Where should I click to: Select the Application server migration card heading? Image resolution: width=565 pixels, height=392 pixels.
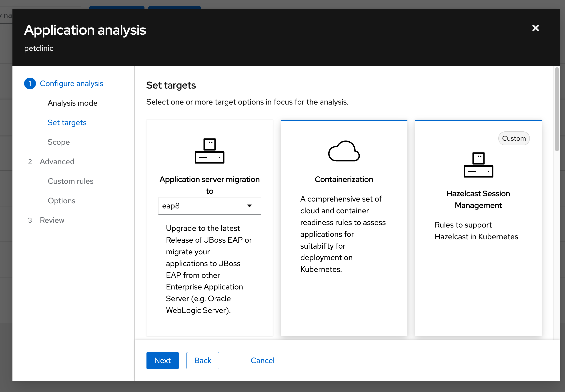[x=209, y=180]
